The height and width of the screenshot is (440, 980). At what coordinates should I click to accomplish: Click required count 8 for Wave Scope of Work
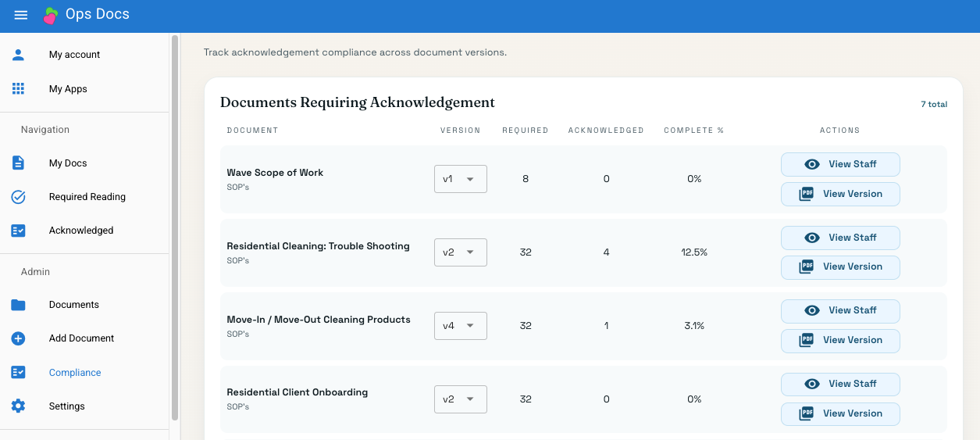click(x=526, y=179)
